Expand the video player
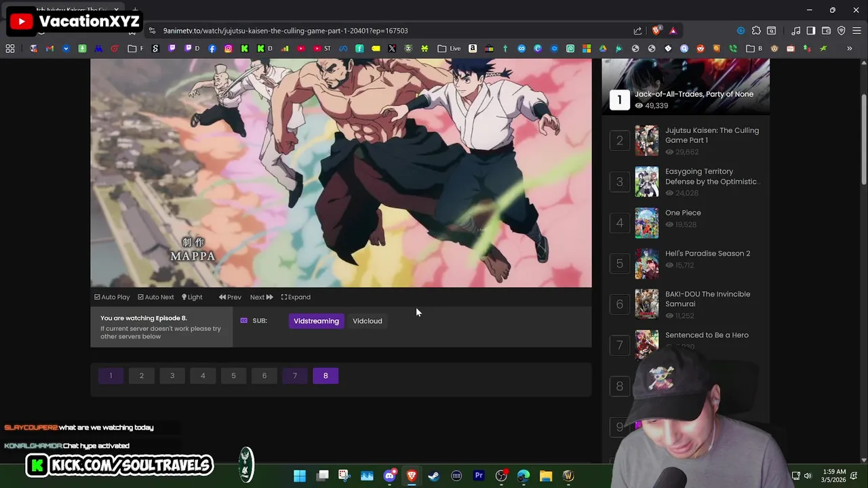Viewport: 868px width, 488px height. [296, 297]
